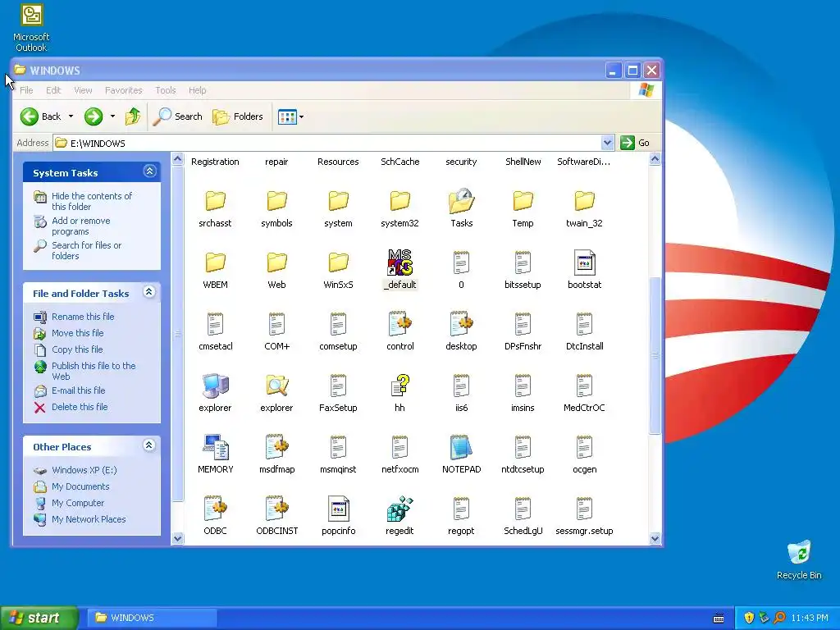Click Move this file link
Image resolution: width=840 pixels, height=630 pixels.
tap(78, 333)
